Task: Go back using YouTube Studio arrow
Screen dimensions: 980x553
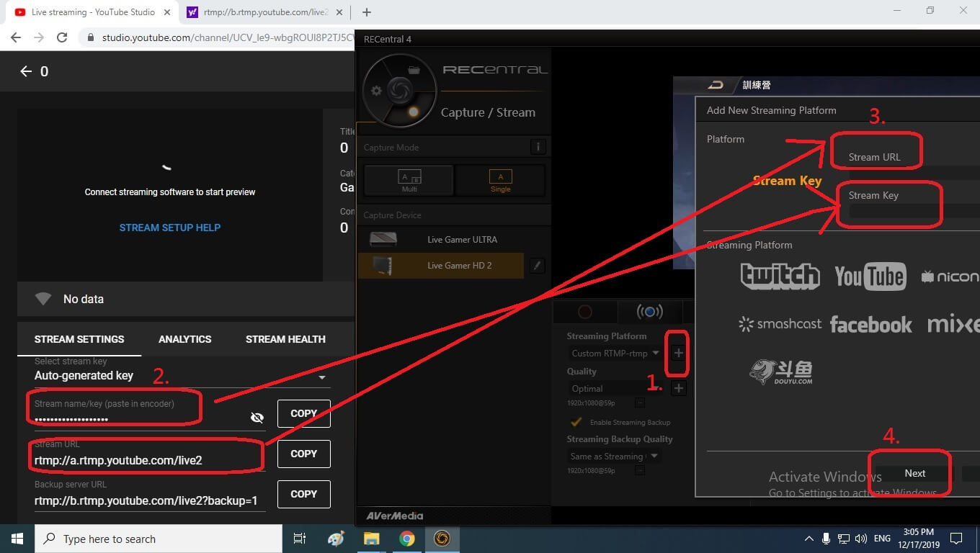Action: [x=26, y=71]
